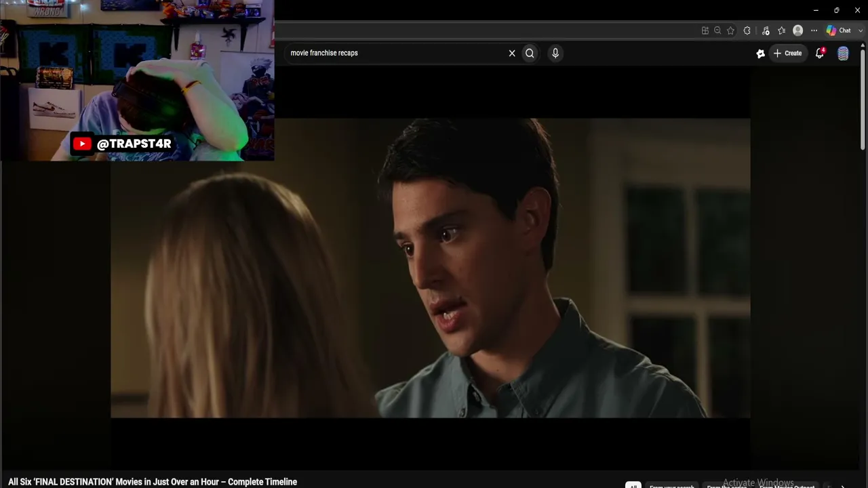Image resolution: width=868 pixels, height=488 pixels.
Task: Open the browser Settings and more ellipsis menu
Action: tap(814, 30)
